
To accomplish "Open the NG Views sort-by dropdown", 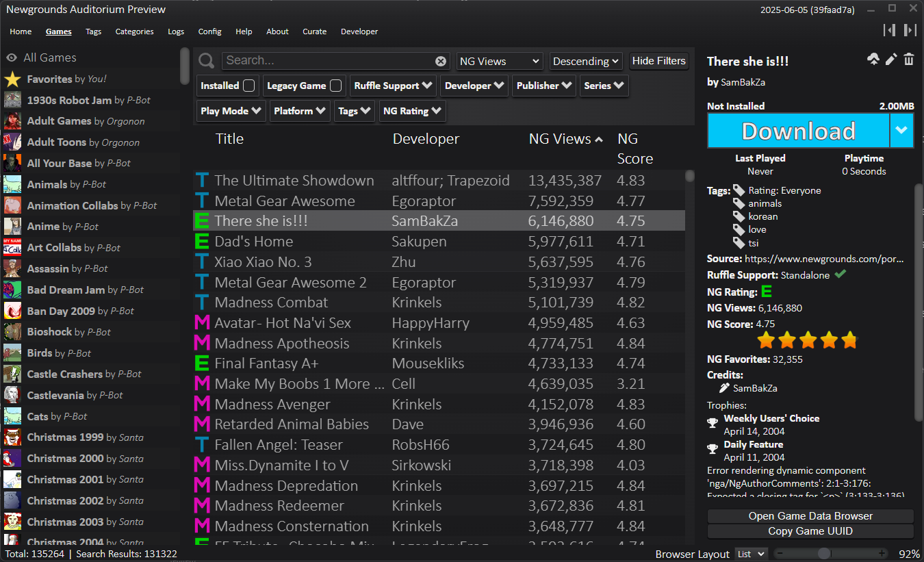I will click(499, 61).
